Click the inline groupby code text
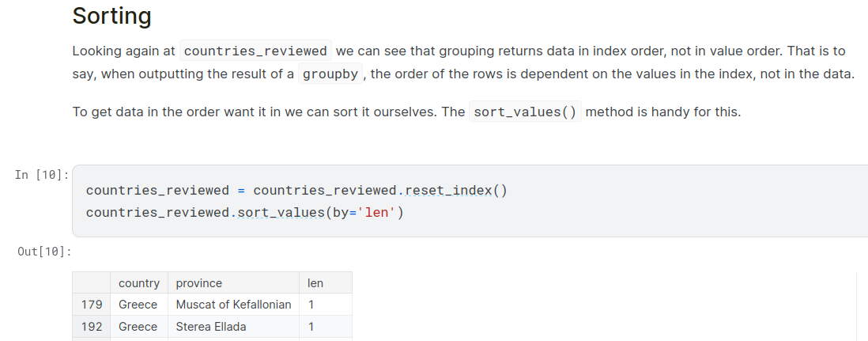 tap(330, 74)
